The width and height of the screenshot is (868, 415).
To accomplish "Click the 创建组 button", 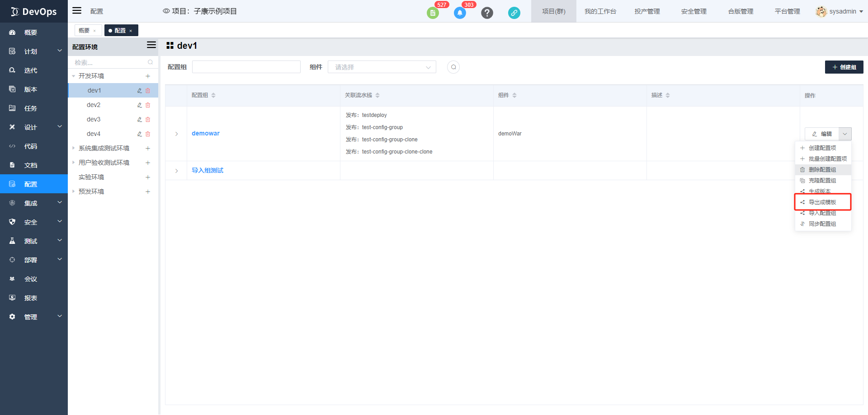I will [x=844, y=67].
